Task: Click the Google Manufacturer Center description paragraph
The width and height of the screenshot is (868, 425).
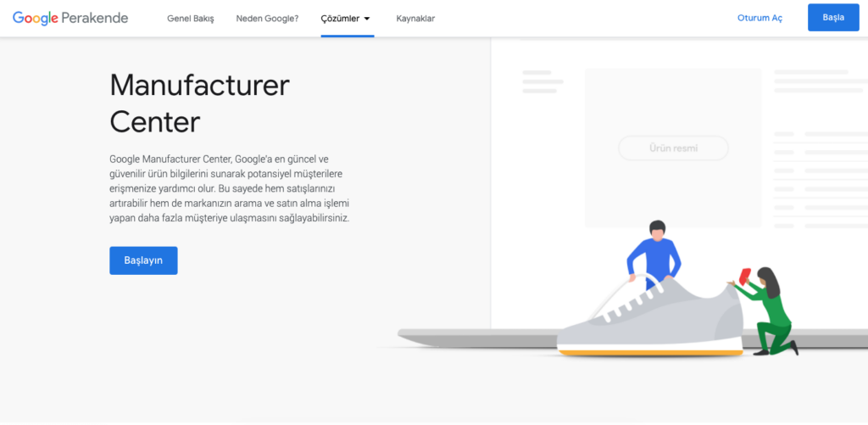Action: point(230,188)
